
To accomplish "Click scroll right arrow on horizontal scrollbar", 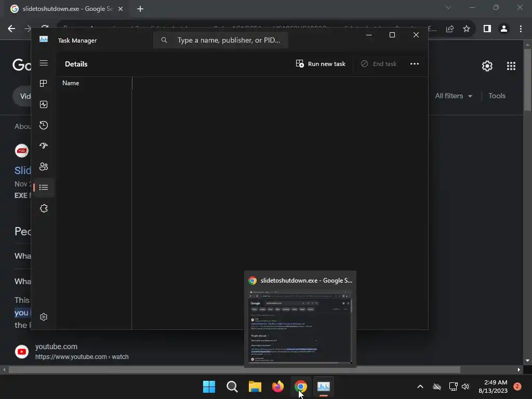I will [519, 369].
